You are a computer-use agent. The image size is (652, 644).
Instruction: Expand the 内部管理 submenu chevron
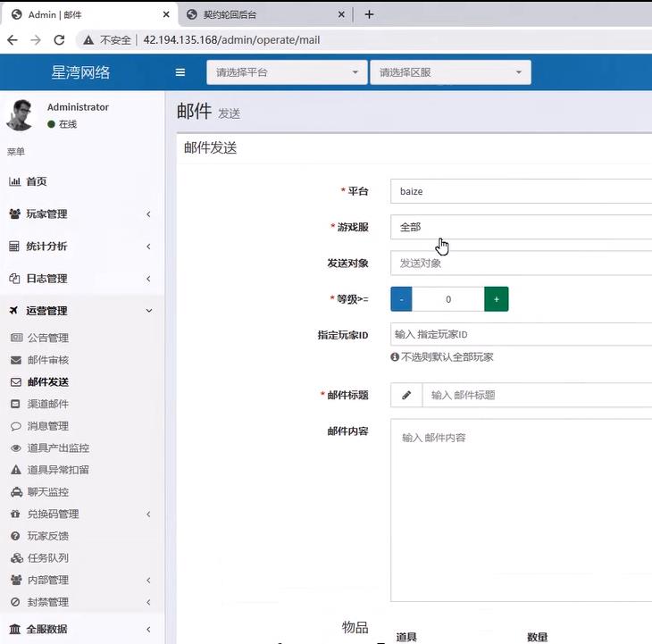(148, 580)
